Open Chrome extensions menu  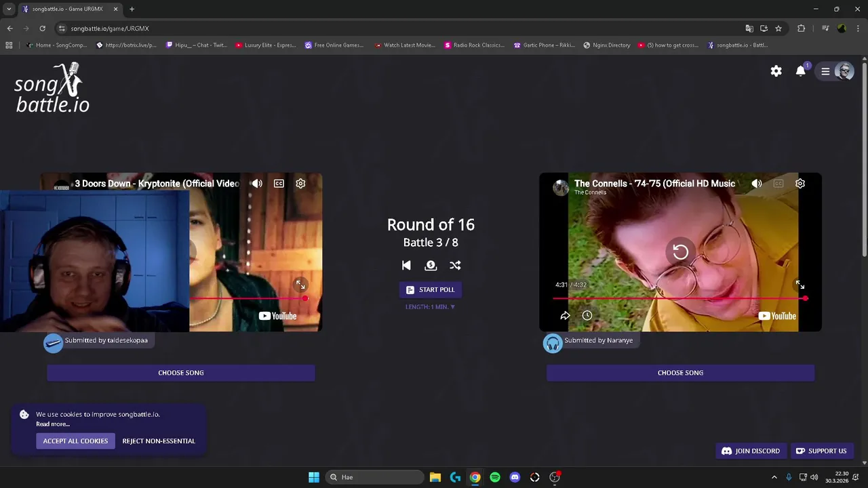point(801,28)
